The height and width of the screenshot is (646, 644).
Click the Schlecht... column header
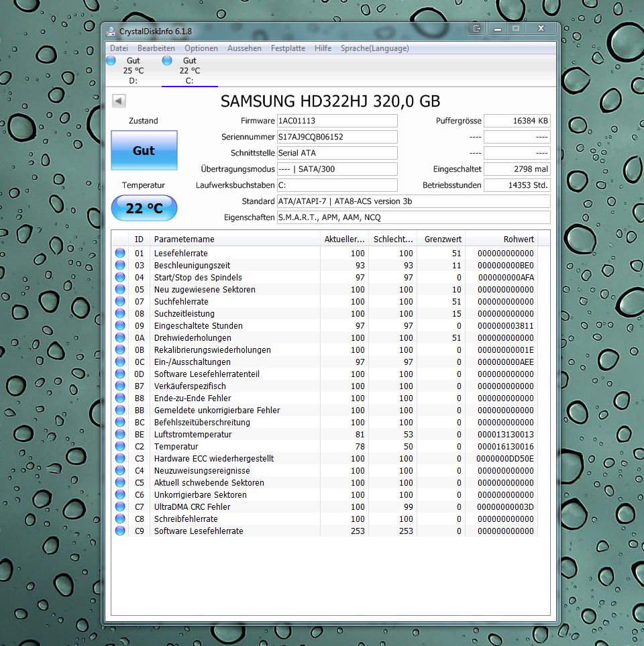tap(392, 239)
